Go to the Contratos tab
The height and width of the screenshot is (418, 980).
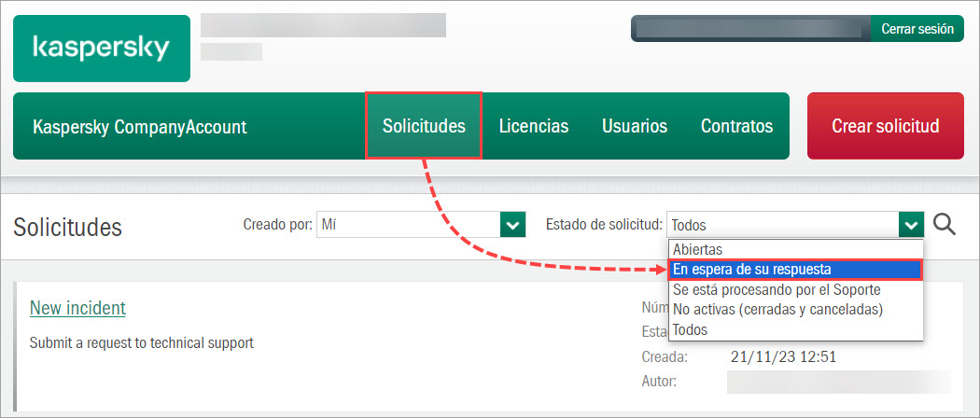tap(737, 126)
